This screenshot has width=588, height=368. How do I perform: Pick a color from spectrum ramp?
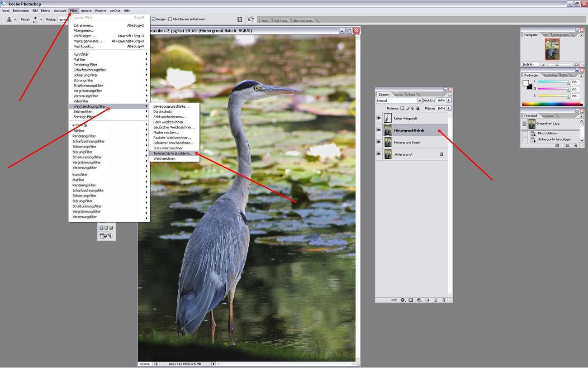(x=551, y=105)
